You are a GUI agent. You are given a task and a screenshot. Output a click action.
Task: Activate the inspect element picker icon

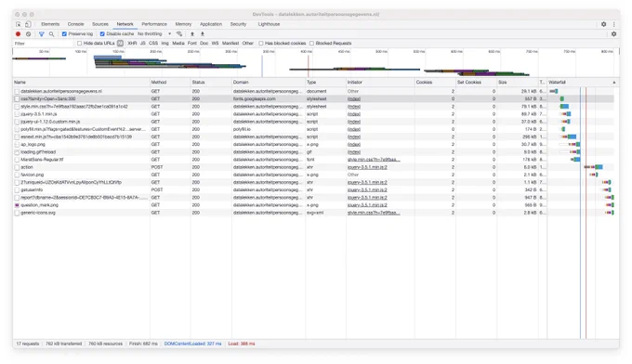19,24
